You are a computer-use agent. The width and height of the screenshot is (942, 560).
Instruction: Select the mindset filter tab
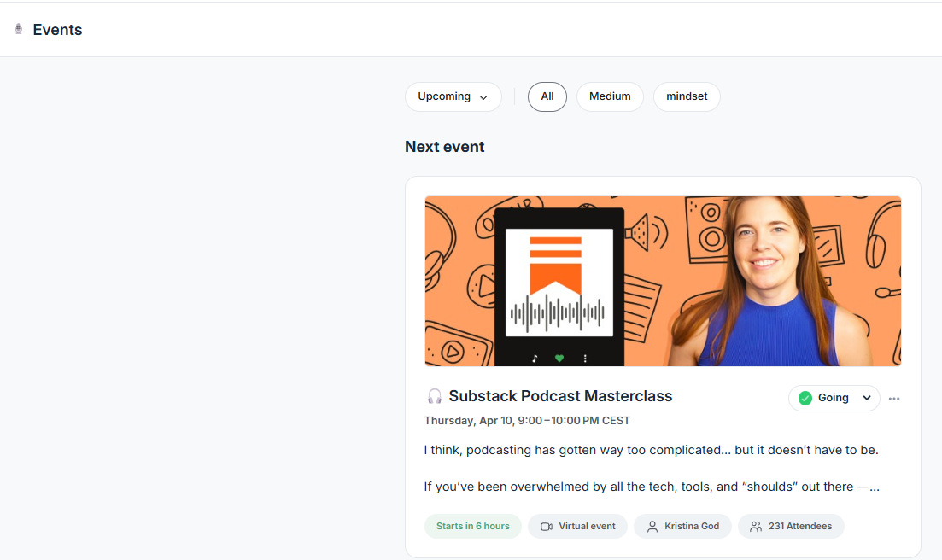(686, 96)
